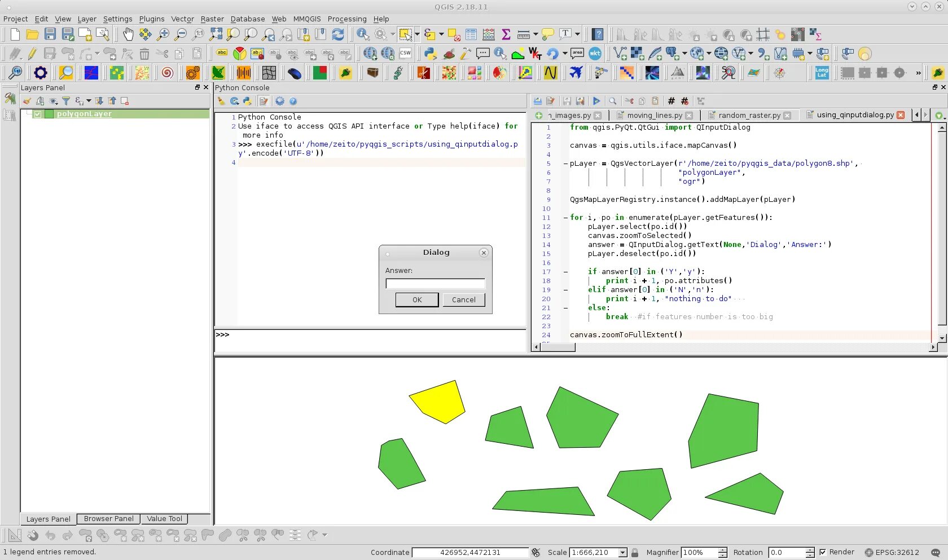Click OK in the Dialog
Image resolution: width=948 pixels, height=560 pixels.
tap(417, 299)
